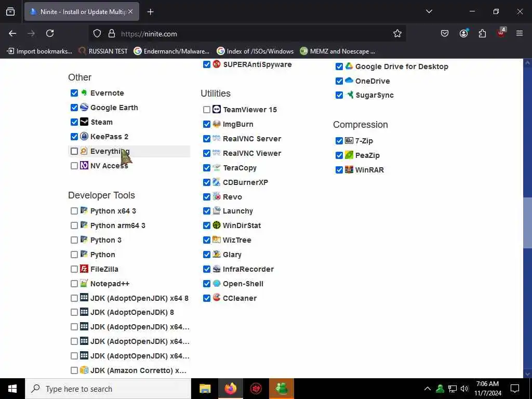
Task: Reload the current page
Action: tap(50, 33)
